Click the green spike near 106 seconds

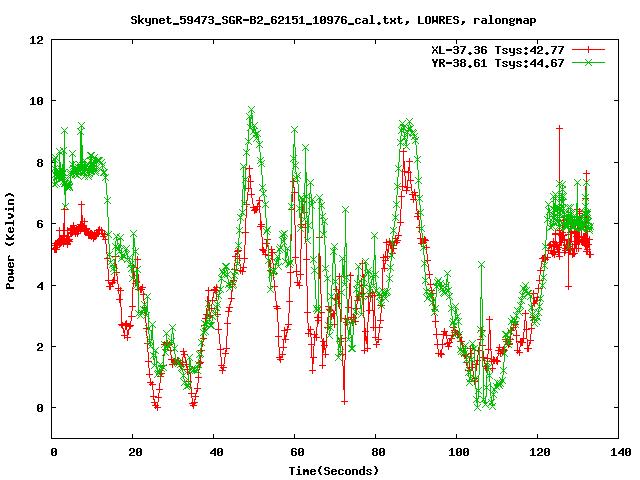tap(482, 265)
